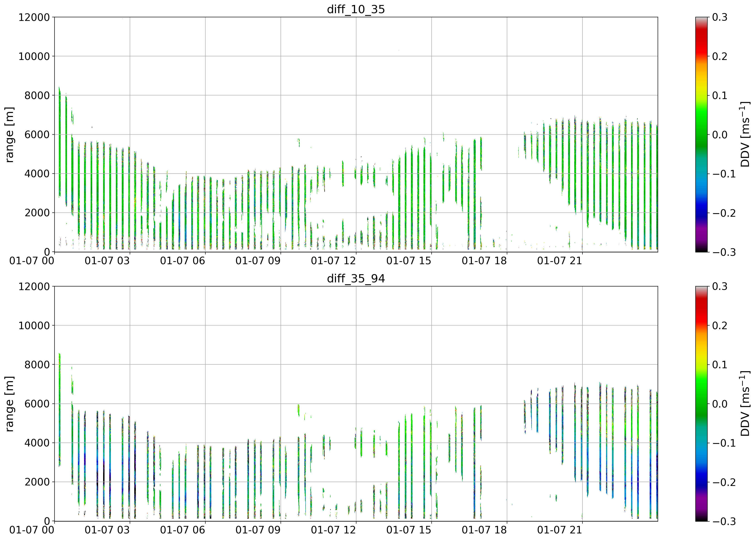Click bottom colorbar tick label 0.2
Screen dimensions: 756x540
(720, 326)
